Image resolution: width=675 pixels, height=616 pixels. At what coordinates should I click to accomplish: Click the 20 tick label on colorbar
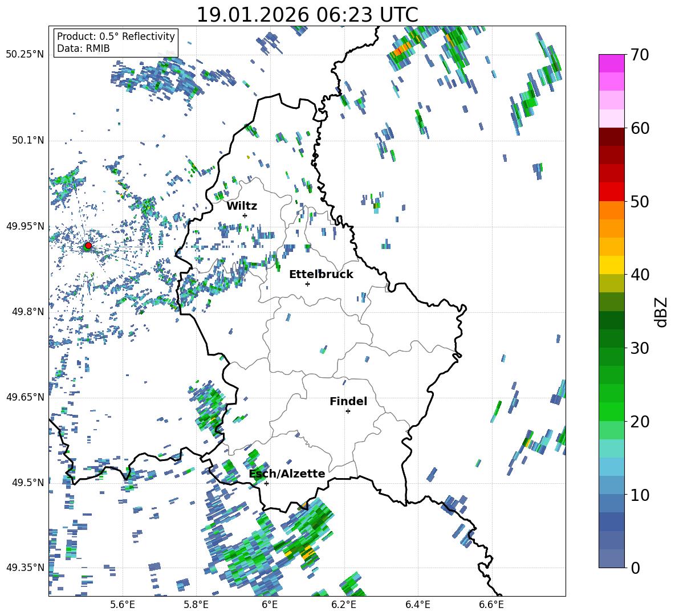(640, 422)
